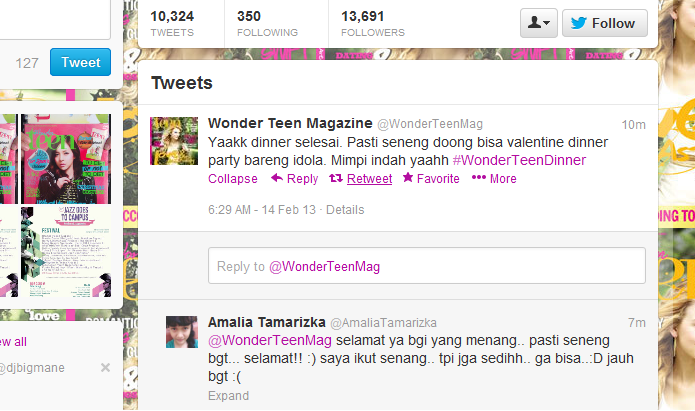Viewport: 695px width, 411px height.
Task: Expand Amalia Tamarizka's reply tweet
Action: (x=228, y=395)
